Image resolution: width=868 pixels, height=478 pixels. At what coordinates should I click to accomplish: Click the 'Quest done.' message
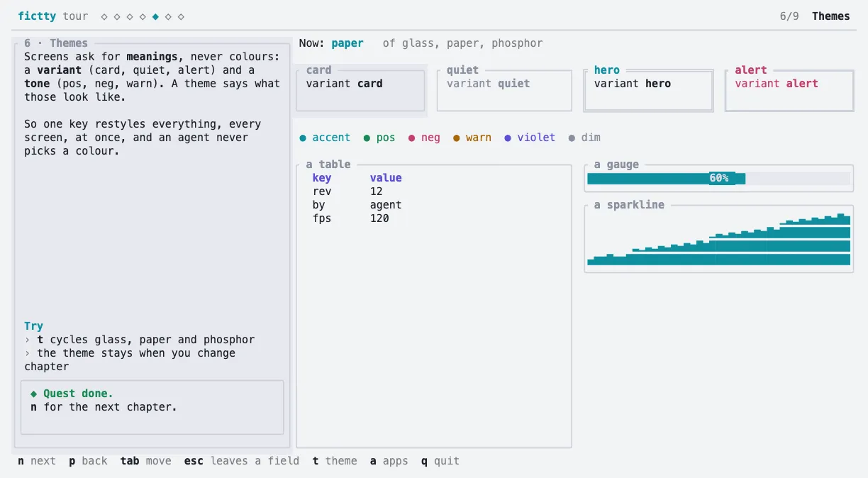tap(78, 394)
